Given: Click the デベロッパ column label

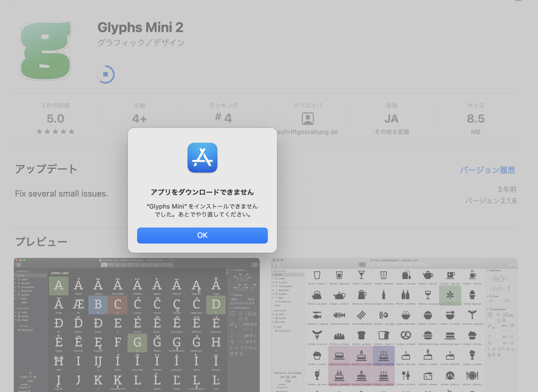Looking at the screenshot, I should (x=308, y=105).
